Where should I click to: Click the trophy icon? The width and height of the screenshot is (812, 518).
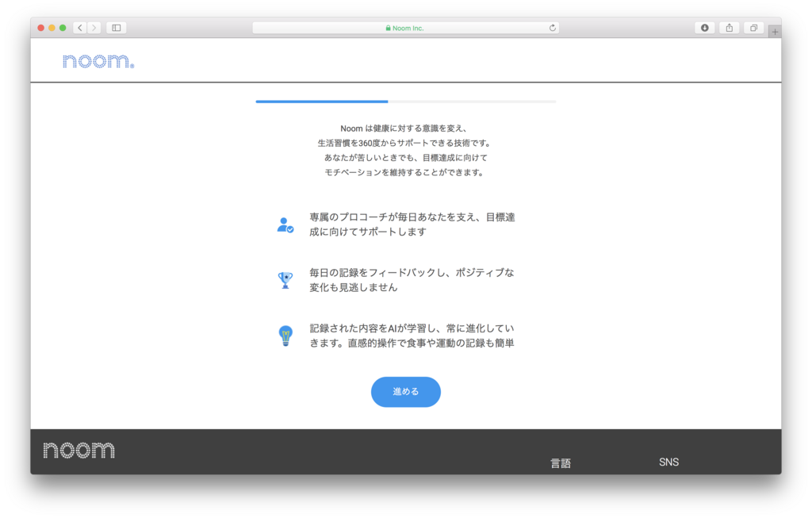(285, 280)
